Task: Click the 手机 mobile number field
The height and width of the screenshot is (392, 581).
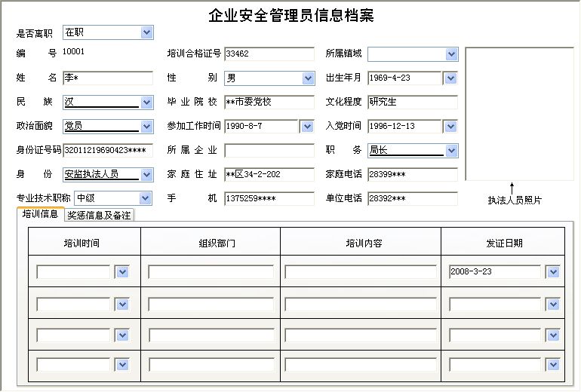Action: 269,198
